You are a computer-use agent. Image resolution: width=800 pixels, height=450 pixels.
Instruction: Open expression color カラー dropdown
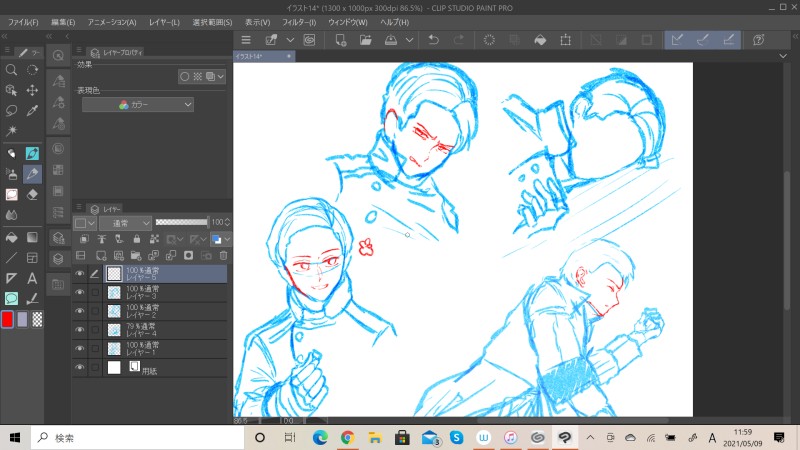pyautogui.click(x=138, y=105)
